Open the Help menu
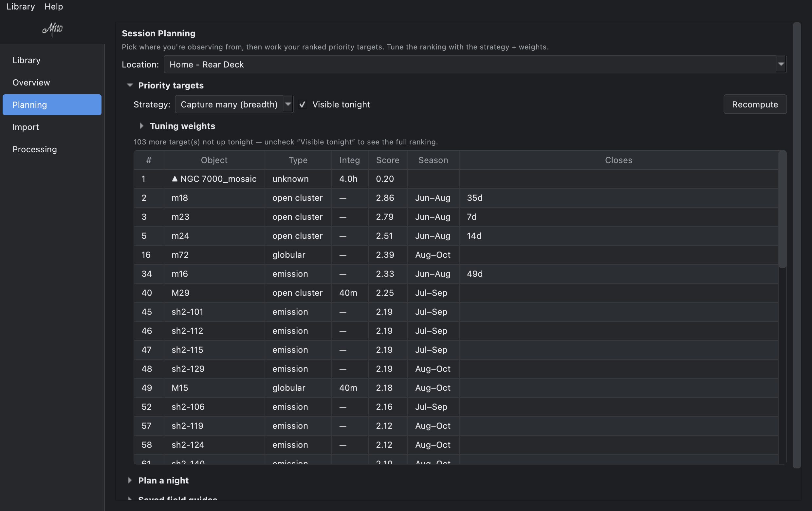Image resolution: width=812 pixels, height=511 pixels. pos(54,7)
